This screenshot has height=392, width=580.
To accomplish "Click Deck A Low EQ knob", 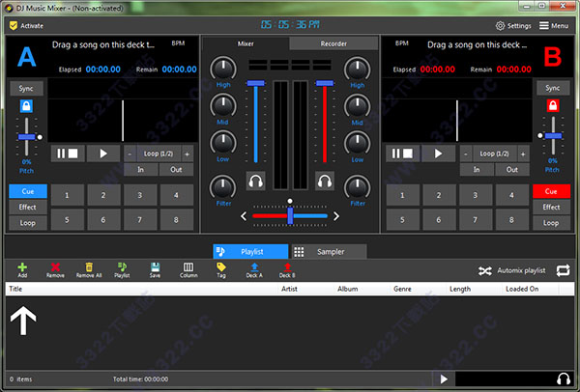I will (x=223, y=143).
